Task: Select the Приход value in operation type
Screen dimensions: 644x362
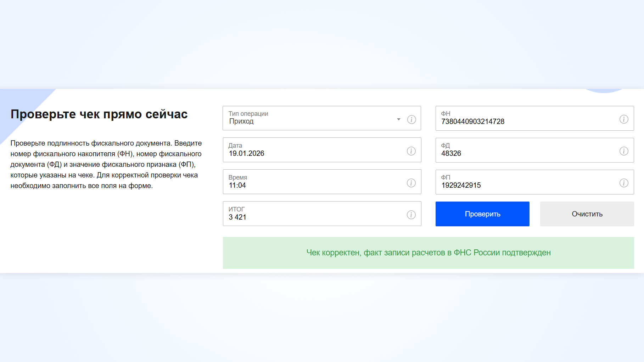Action: click(x=241, y=121)
